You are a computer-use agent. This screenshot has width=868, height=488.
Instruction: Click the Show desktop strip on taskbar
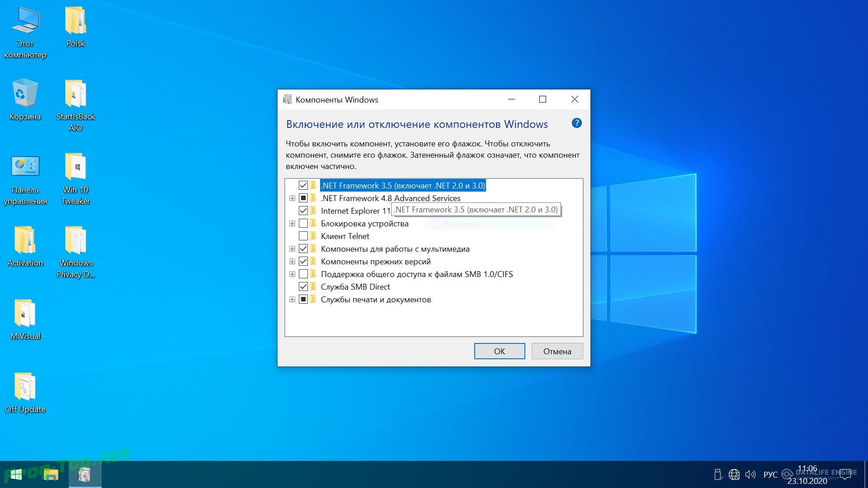(x=866, y=474)
